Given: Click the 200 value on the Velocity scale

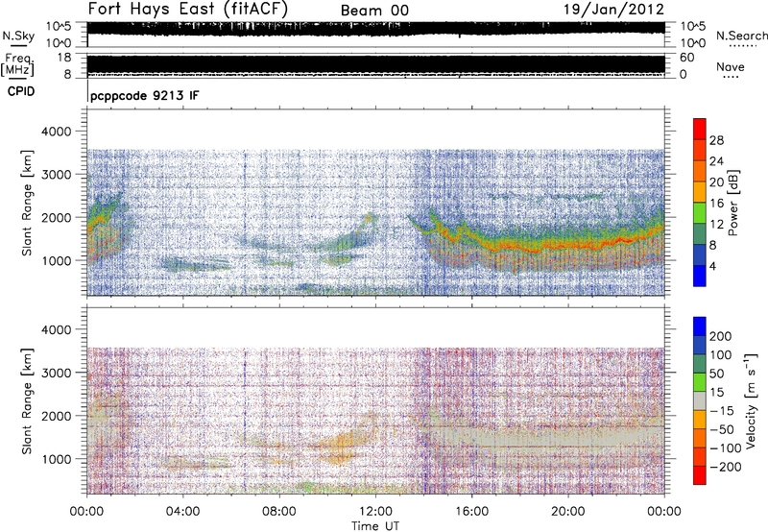Looking at the screenshot, I should point(721,336).
